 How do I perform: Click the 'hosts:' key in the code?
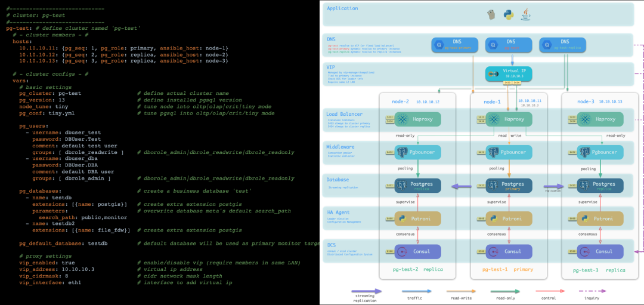[22, 42]
